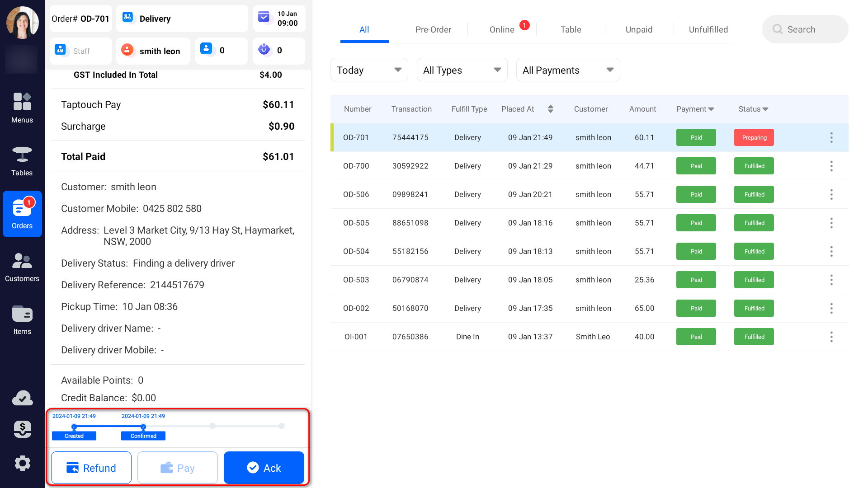868x488 pixels.
Task: Select the smith leon customer field
Action: click(153, 51)
